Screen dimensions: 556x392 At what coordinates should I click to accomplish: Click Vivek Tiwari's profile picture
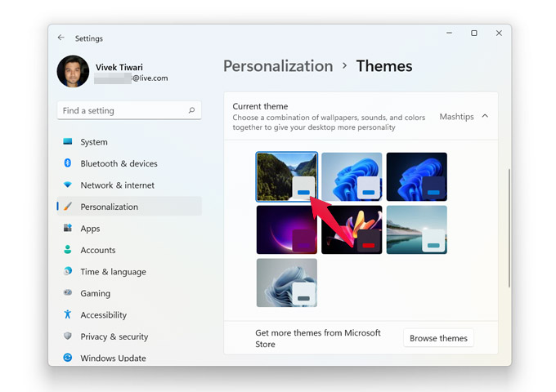(x=73, y=71)
